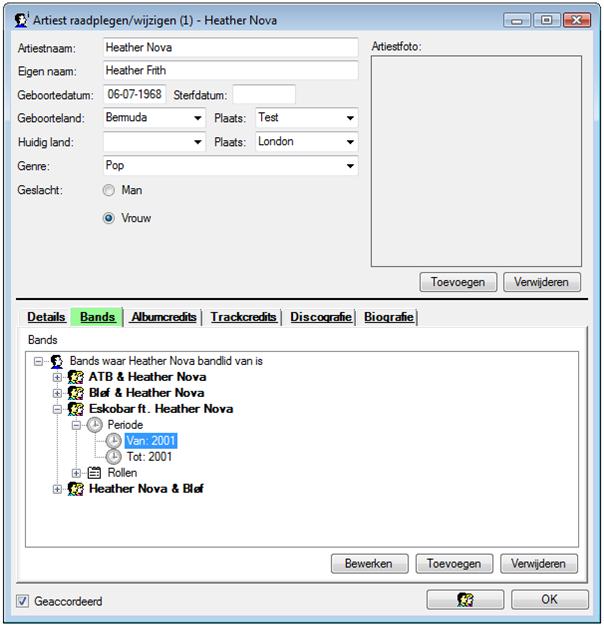The height and width of the screenshot is (626, 604).
Task: Confirm with the OK button
Action: (x=549, y=600)
